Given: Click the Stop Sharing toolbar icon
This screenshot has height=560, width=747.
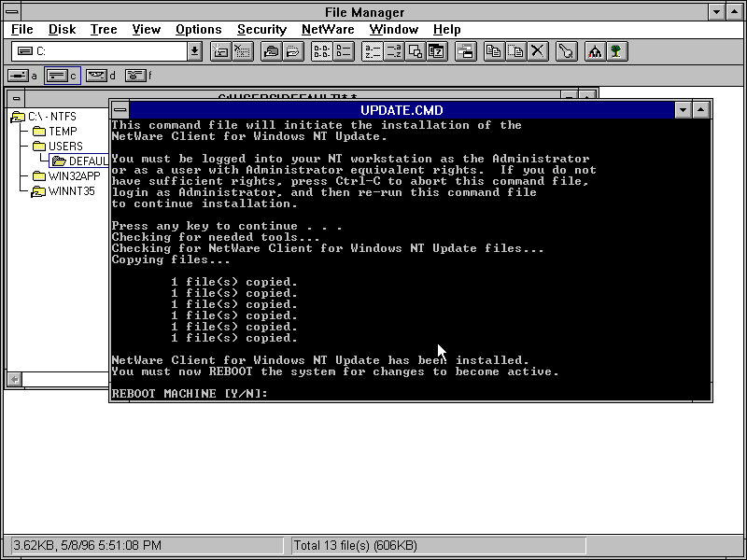Looking at the screenshot, I should tap(293, 51).
